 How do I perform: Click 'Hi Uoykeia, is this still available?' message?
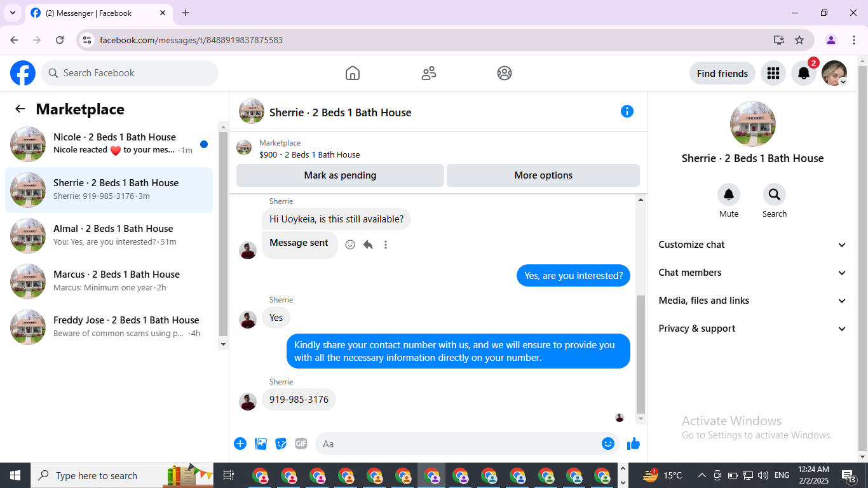[336, 219]
